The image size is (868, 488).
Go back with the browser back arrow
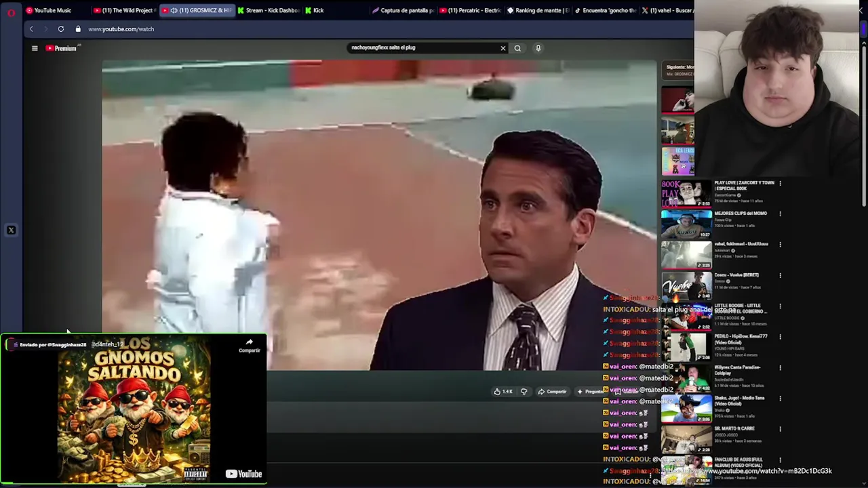(31, 29)
